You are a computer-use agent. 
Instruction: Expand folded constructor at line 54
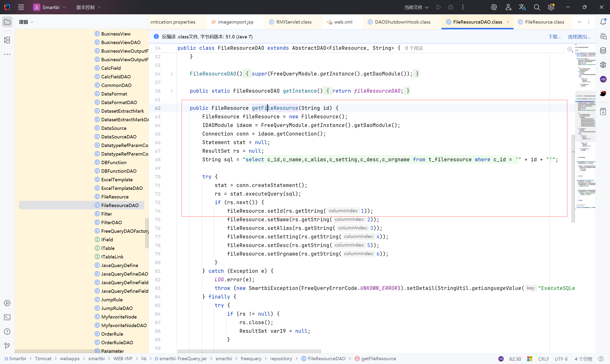(172, 74)
